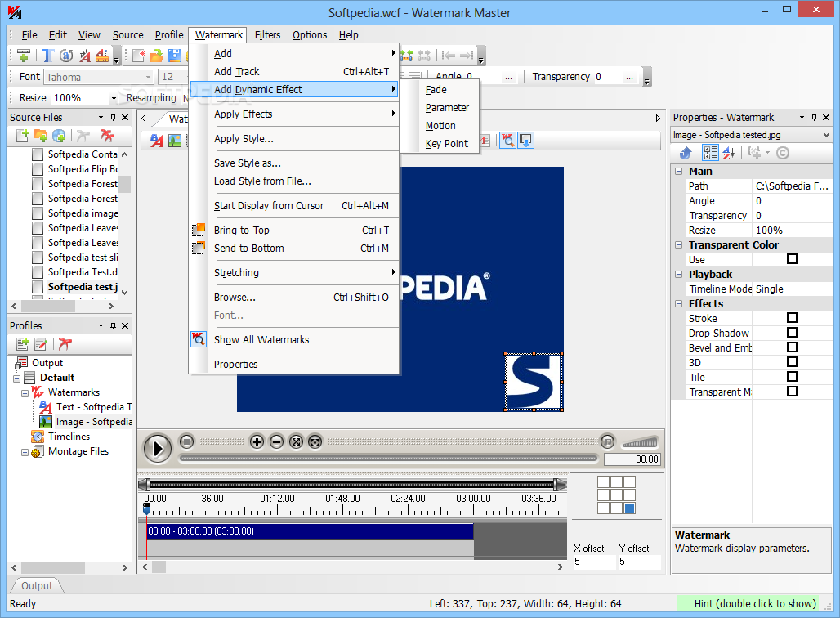Viewport: 840px width, 618px height.
Task: Click the blue floppy disk save icon
Action: [175, 56]
